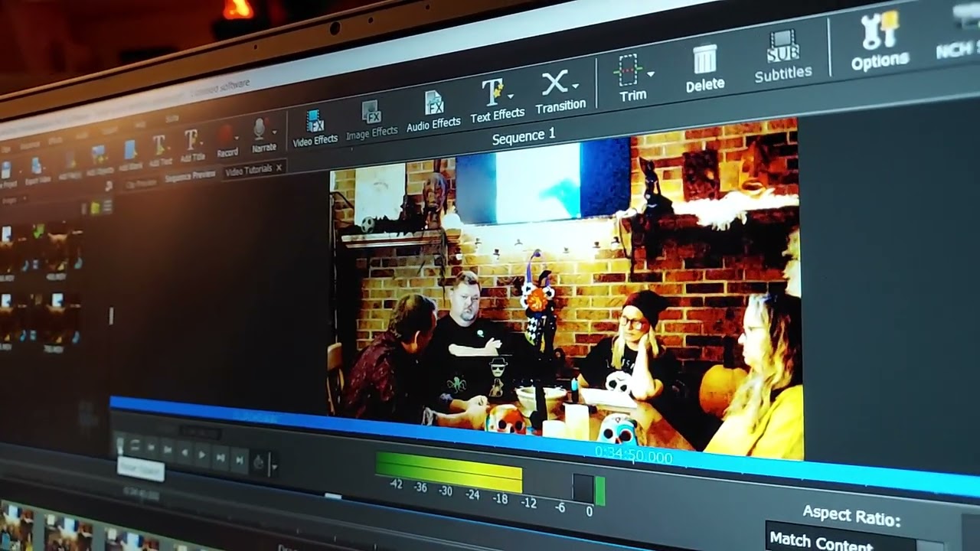
Task: Play the sequence preview
Action: click(201, 455)
